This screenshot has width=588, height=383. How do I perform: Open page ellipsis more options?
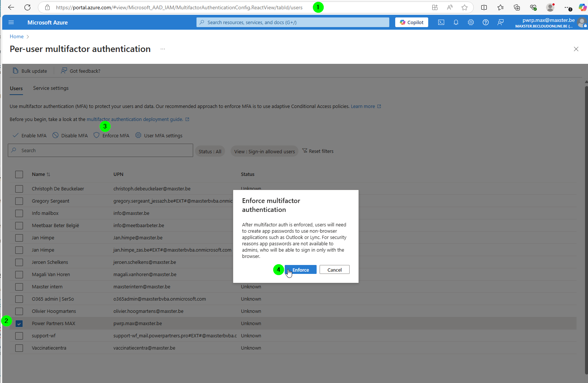pyautogui.click(x=163, y=49)
